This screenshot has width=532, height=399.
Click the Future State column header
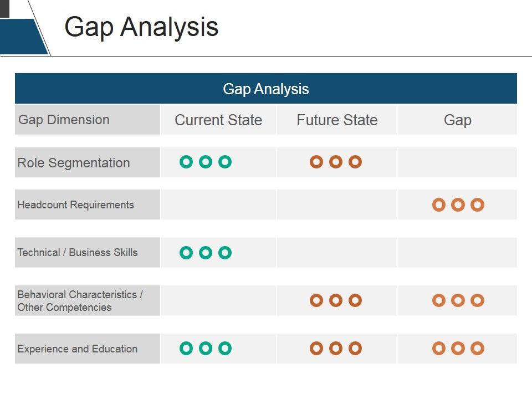coord(337,120)
